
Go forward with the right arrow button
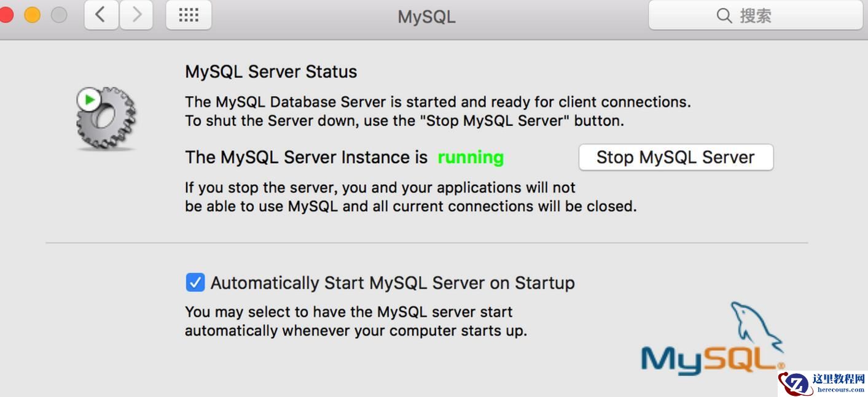tap(136, 15)
